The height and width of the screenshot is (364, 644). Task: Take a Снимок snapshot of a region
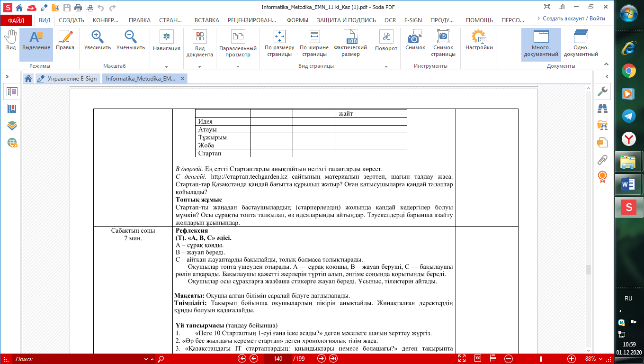(415, 41)
